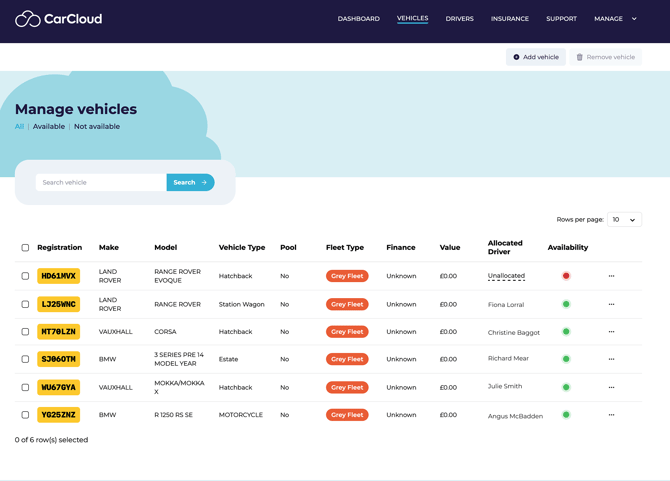Click the Allocated Driver column header

pyautogui.click(x=505, y=247)
